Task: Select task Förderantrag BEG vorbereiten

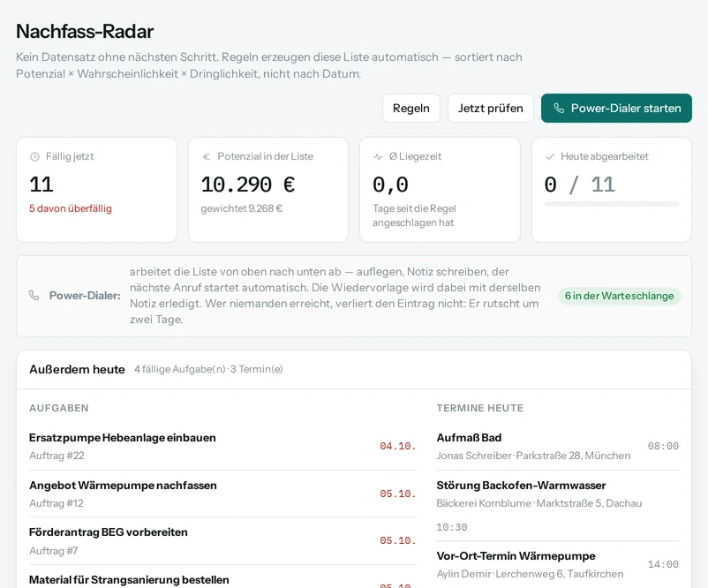Action: pyautogui.click(x=222, y=541)
